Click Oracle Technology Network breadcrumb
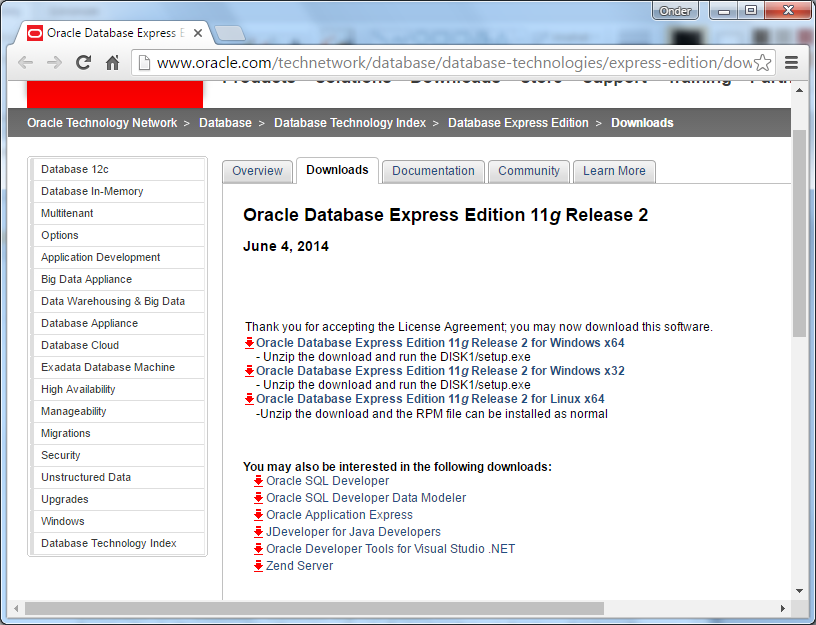The width and height of the screenshot is (816, 625). (x=102, y=123)
